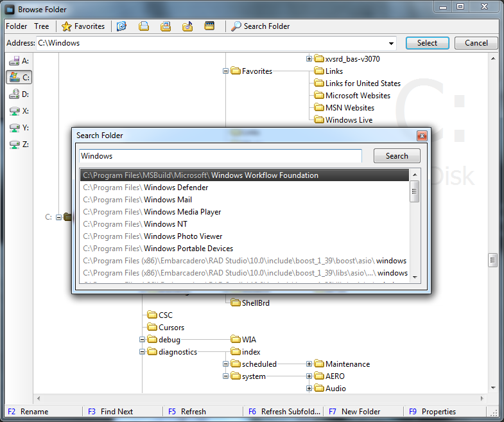504x422 pixels.
Task: Jump to Pictures folder toolbar icon
Action: tap(166, 26)
